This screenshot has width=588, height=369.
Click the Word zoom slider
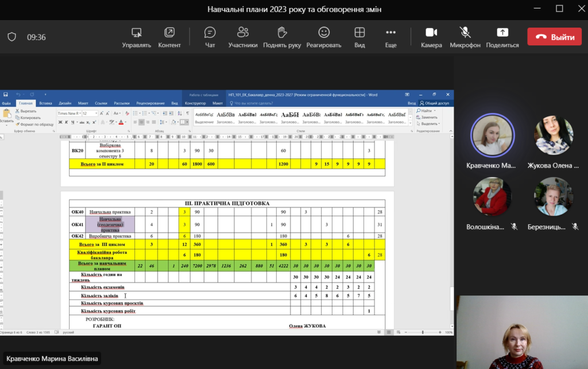(423, 332)
